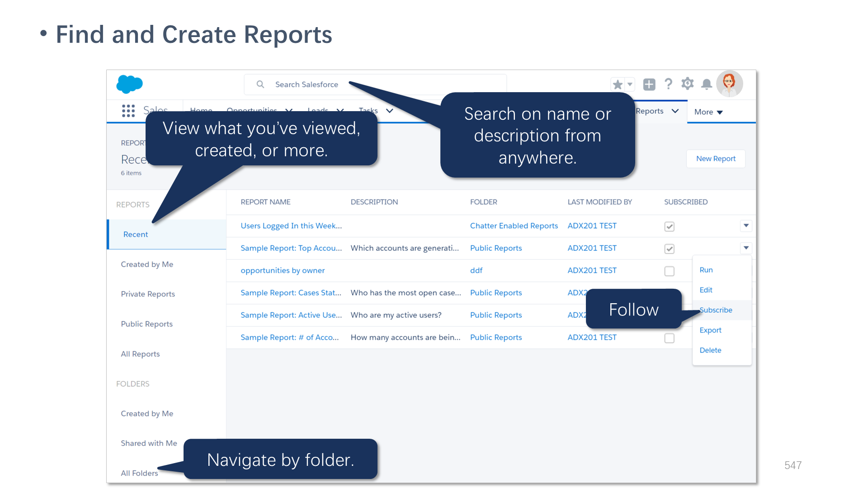Expand the Tasks tab chevron
This screenshot has width=868, height=488.
[389, 111]
